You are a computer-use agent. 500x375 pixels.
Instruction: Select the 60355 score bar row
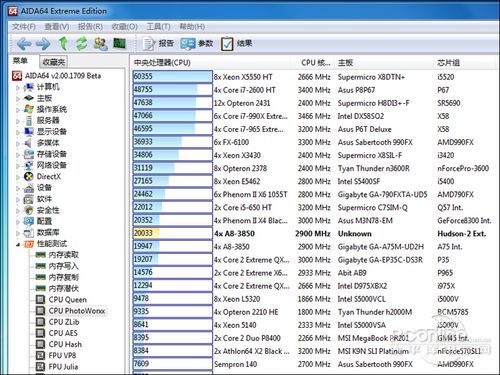(x=172, y=77)
